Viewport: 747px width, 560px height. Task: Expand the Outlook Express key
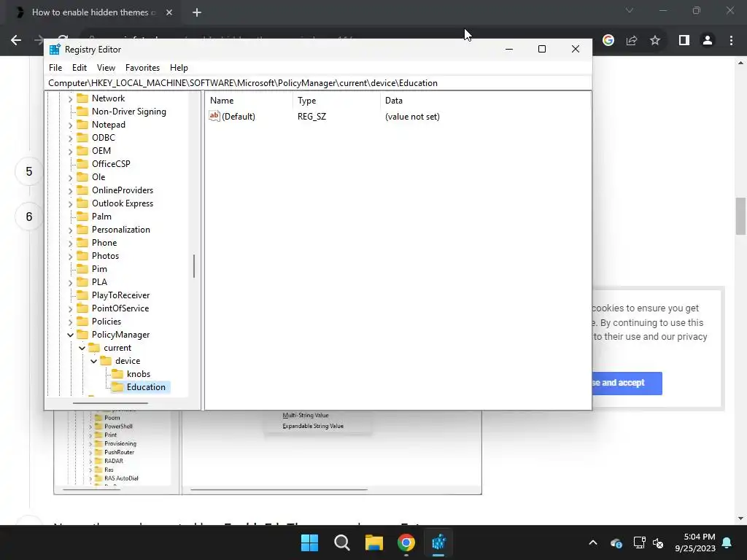point(71,204)
